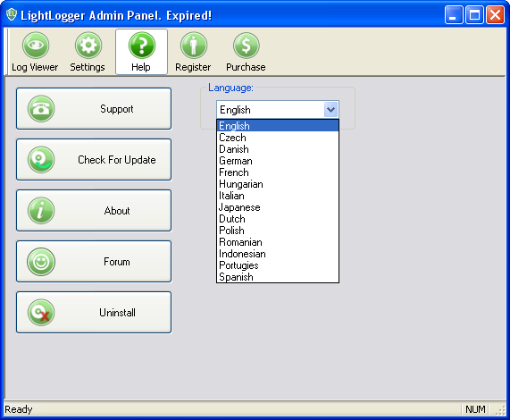
Task: Choose German in the language list
Action: [278, 161]
